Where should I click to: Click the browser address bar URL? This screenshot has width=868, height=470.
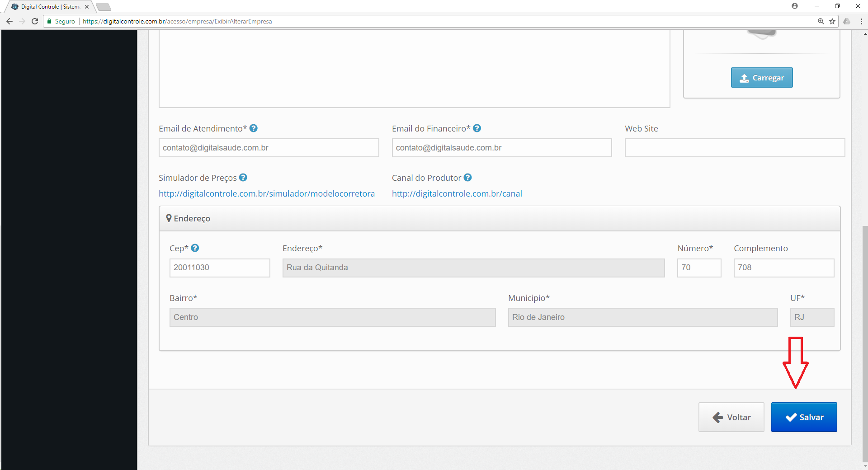[177, 21]
